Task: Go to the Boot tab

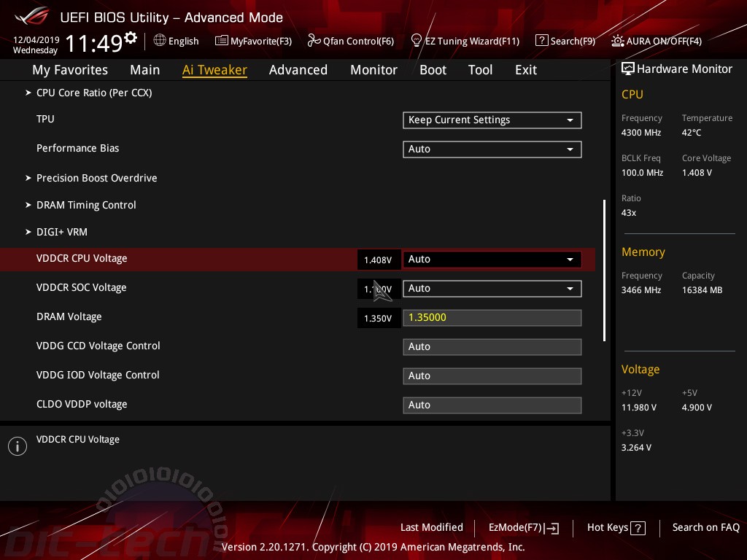Action: 433,70
